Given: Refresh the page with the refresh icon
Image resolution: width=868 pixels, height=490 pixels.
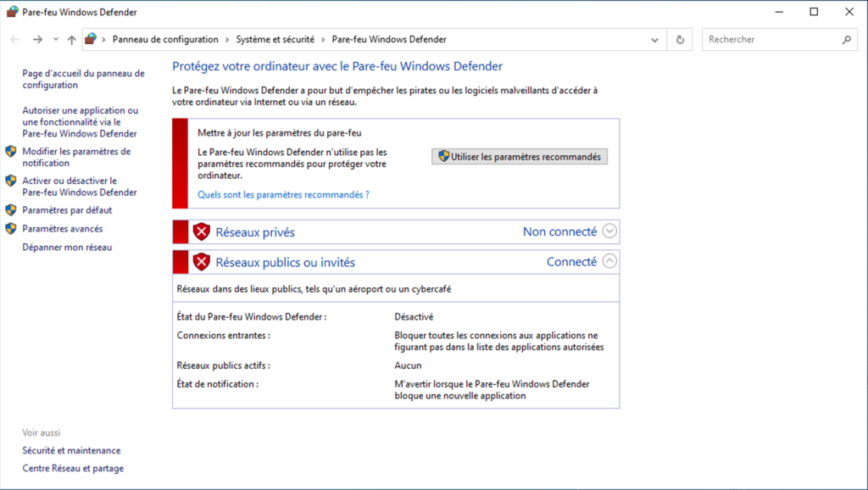Looking at the screenshot, I should pyautogui.click(x=680, y=40).
